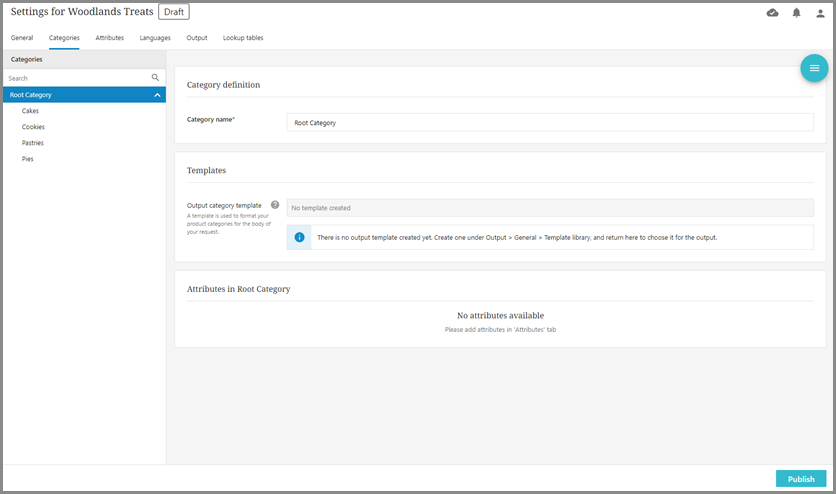836x494 pixels.
Task: Select the Cookies category
Action: click(x=33, y=127)
